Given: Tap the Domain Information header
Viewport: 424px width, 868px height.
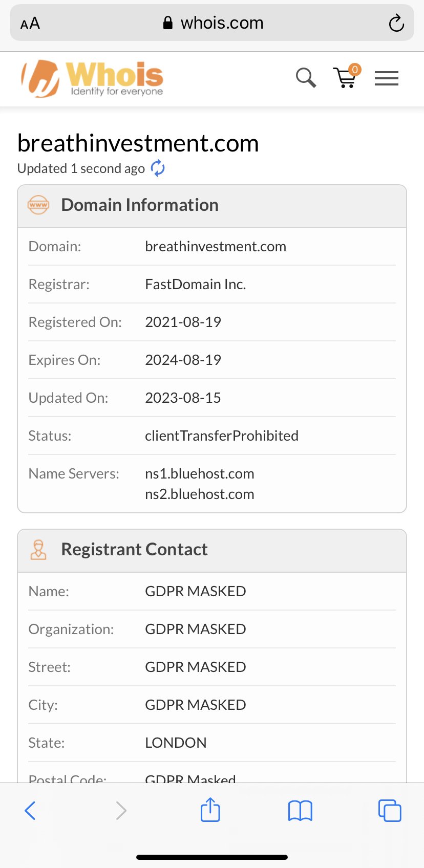Looking at the screenshot, I should (139, 205).
